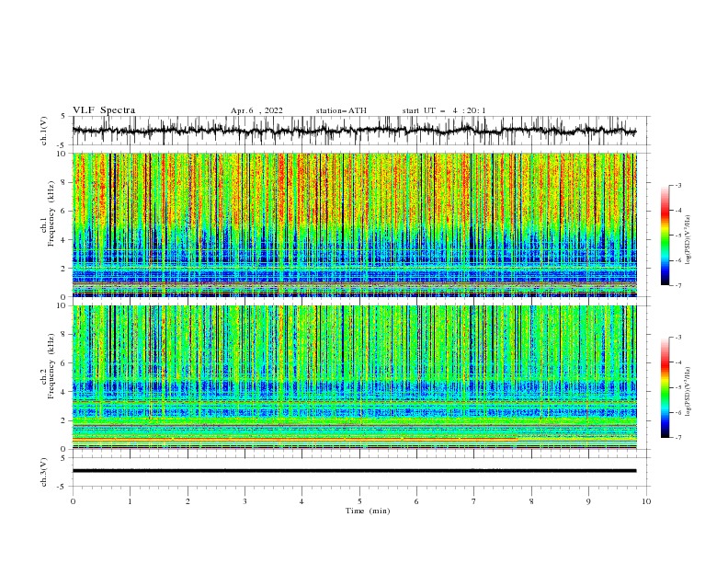Screen dimensions: 728x563
Task: Click the "-5" tick on the ch.2 colorbar
Action: point(677,387)
